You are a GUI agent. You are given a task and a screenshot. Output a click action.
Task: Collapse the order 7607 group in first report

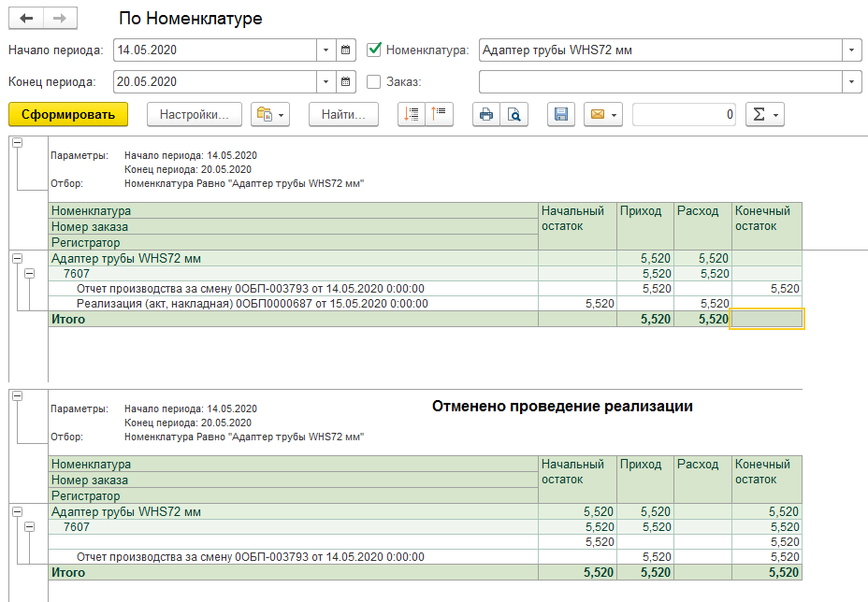[x=28, y=274]
